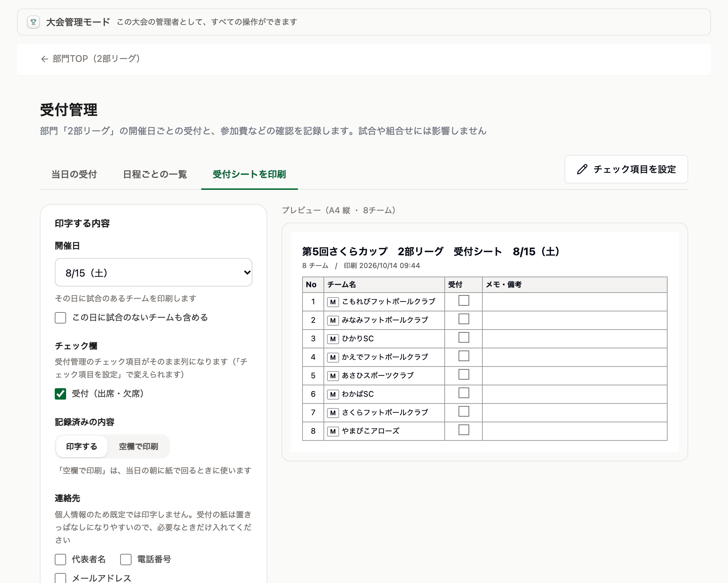Check the 電話番号 contact checkbox

(x=126, y=560)
